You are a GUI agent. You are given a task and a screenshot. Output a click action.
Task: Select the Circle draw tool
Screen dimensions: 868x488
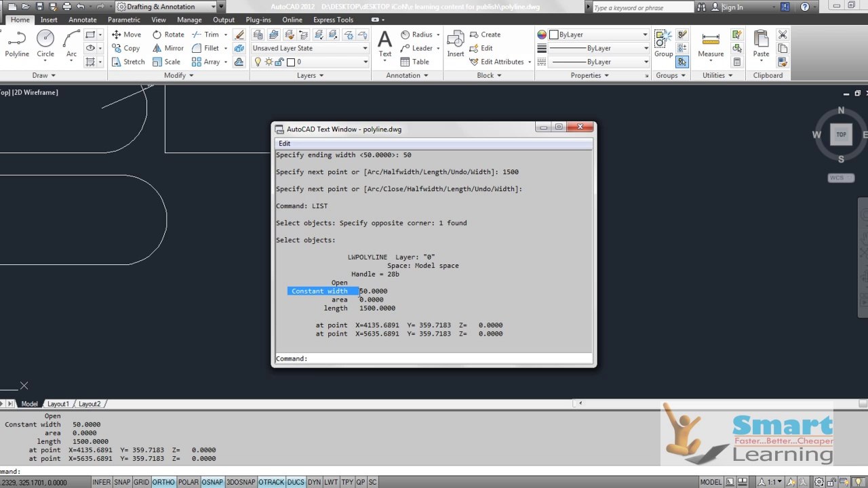(45, 45)
